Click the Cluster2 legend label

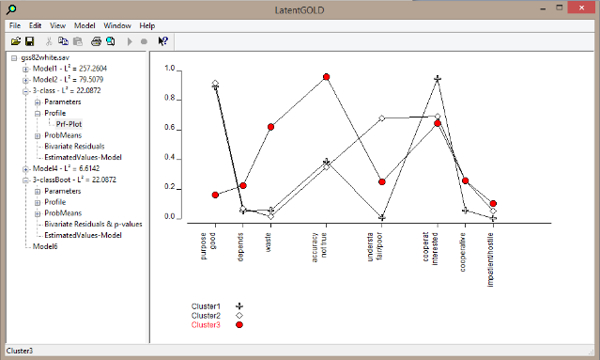click(206, 316)
